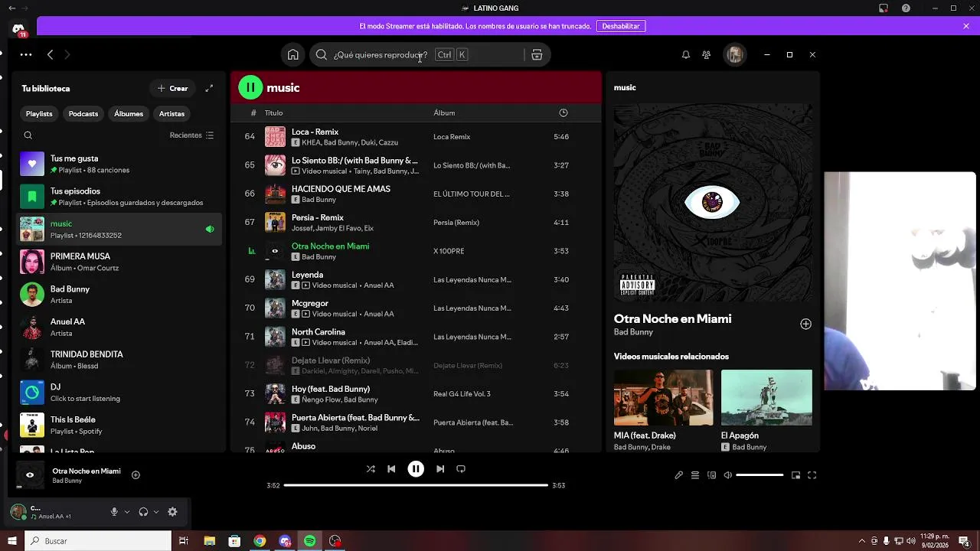
Task: Open the Friend Activity icon
Action: 706,55
